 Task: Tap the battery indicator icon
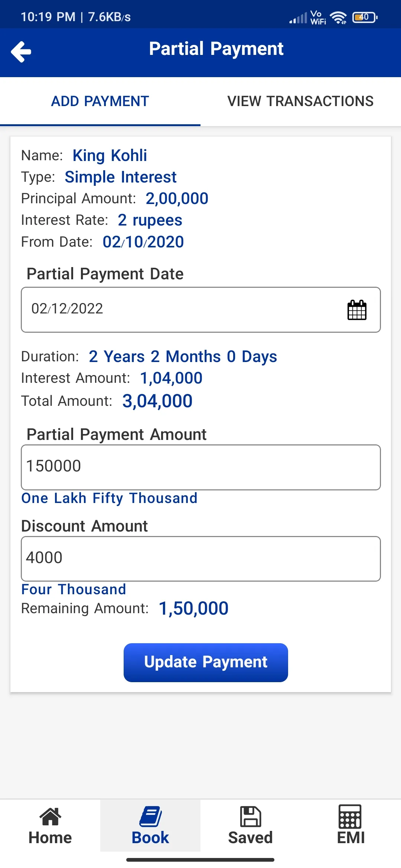point(365,17)
